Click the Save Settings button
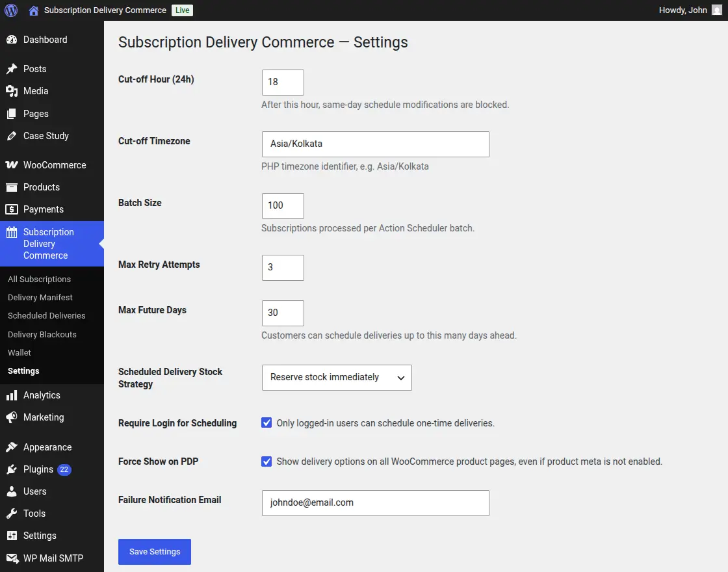The height and width of the screenshot is (572, 728). 154,551
